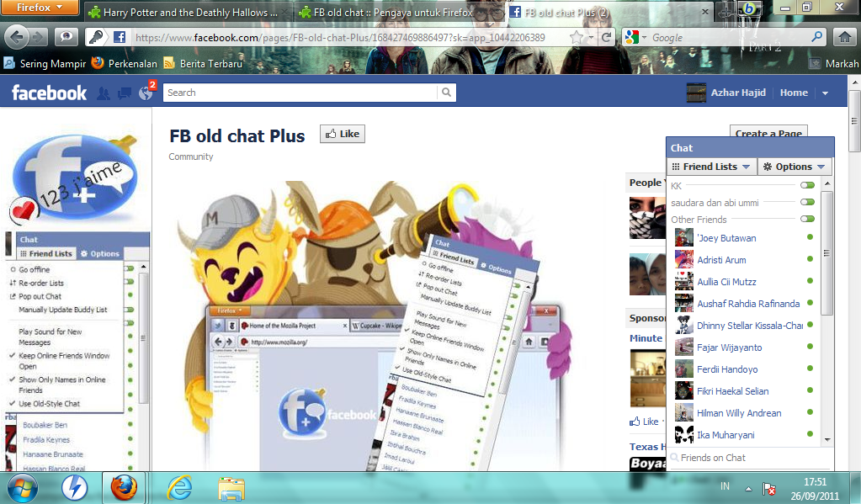The height and width of the screenshot is (504, 861).
Task: Submit Facebook search with magnifier button
Action: pyautogui.click(x=446, y=93)
